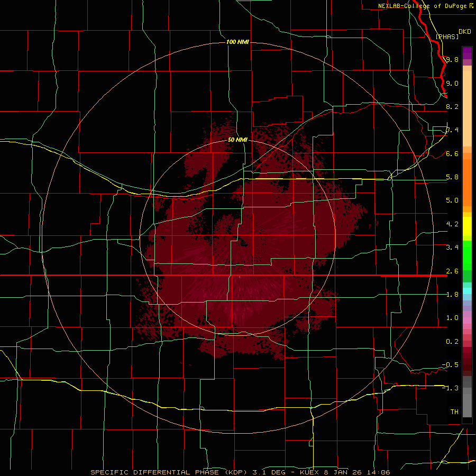The image size is (476, 476).
Task: Click the 9.0 value on the KDP scale
Action: click(x=452, y=83)
